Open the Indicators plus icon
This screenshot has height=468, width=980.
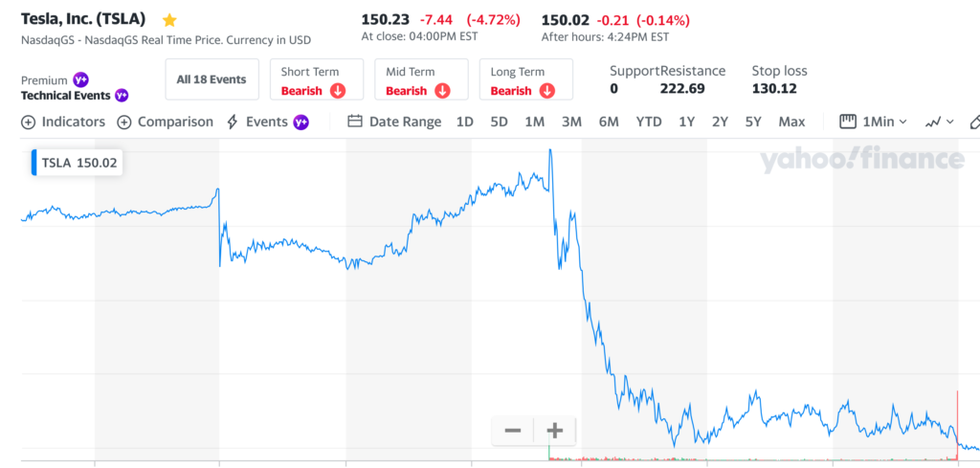28,122
